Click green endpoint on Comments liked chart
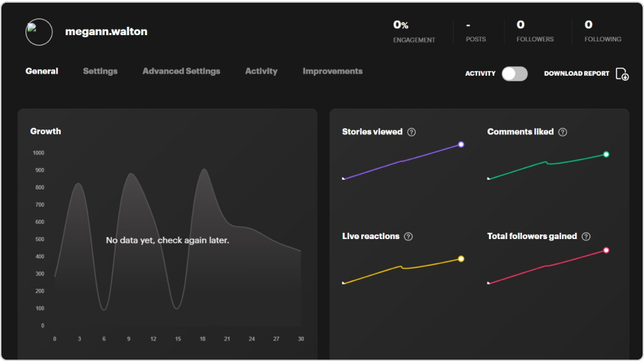644x361 pixels. coord(606,154)
